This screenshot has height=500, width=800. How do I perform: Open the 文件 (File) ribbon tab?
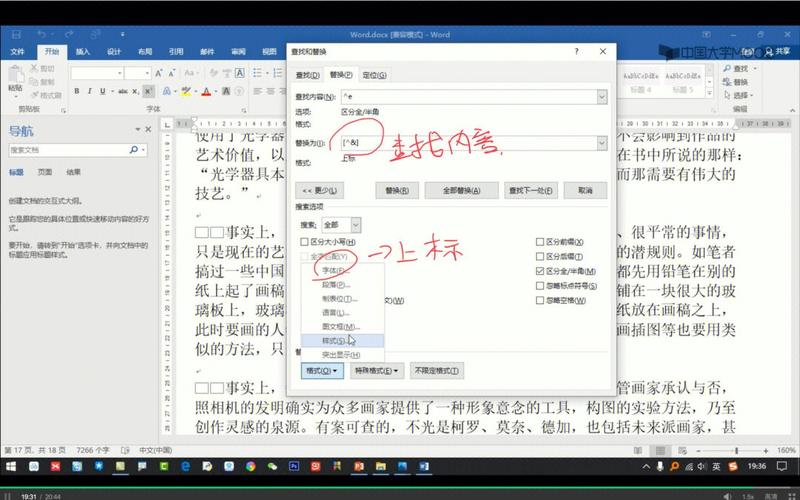click(17, 52)
